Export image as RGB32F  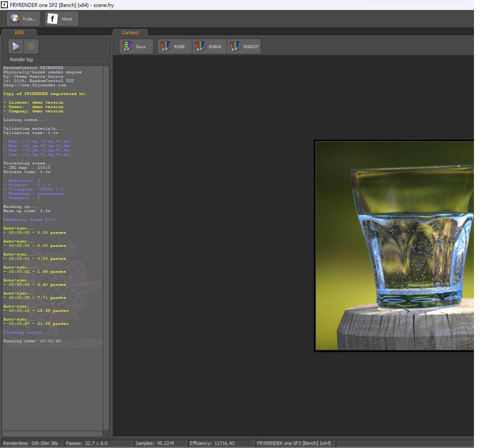(244, 46)
